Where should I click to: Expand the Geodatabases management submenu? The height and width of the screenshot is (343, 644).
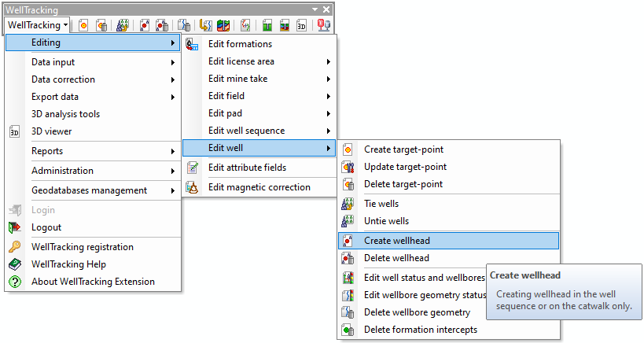(x=93, y=190)
